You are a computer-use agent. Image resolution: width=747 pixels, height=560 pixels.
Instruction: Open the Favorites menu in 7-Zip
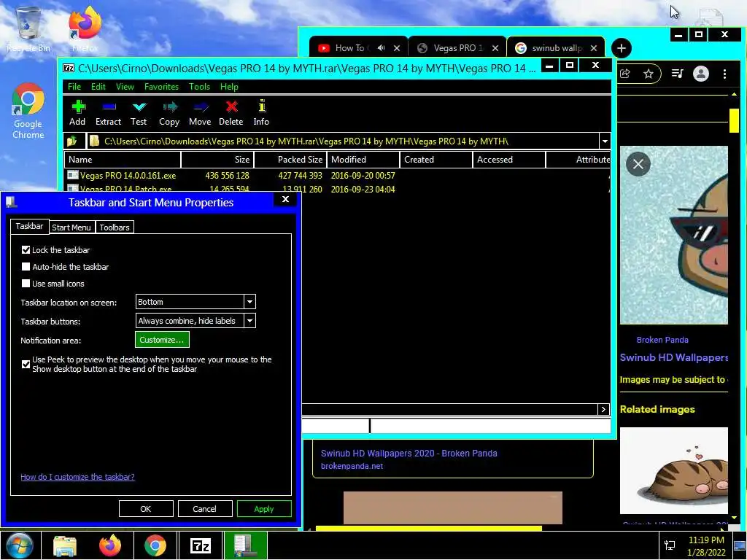tap(161, 87)
